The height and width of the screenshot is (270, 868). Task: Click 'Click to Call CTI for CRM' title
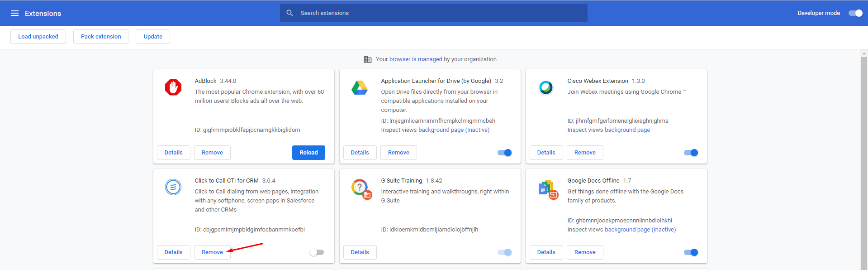coord(227,181)
